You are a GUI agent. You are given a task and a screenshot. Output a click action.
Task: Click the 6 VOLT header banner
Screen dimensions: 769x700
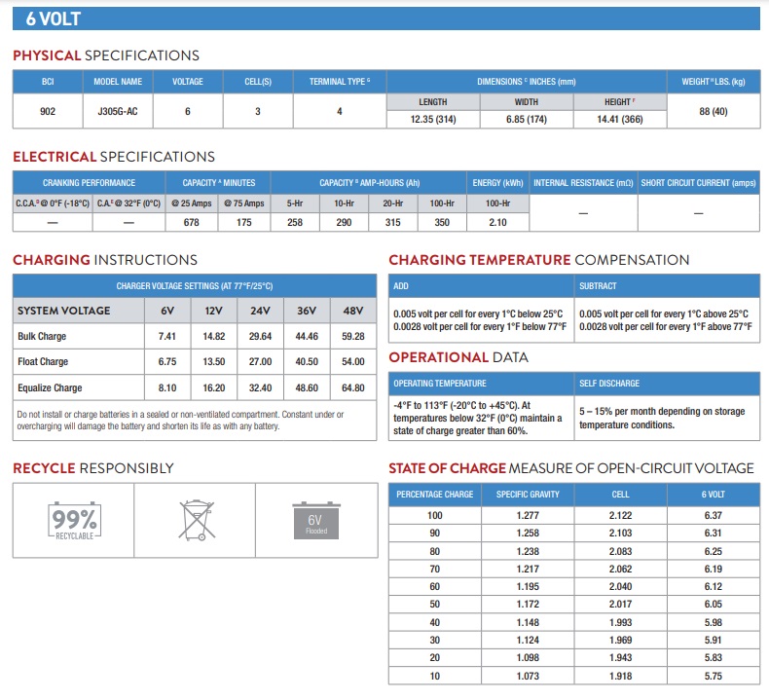point(386,18)
